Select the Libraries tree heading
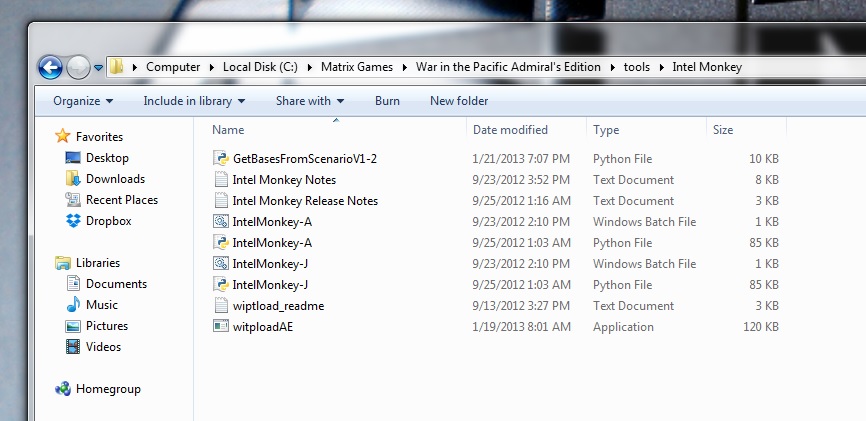This screenshot has width=866, height=421. (98, 262)
